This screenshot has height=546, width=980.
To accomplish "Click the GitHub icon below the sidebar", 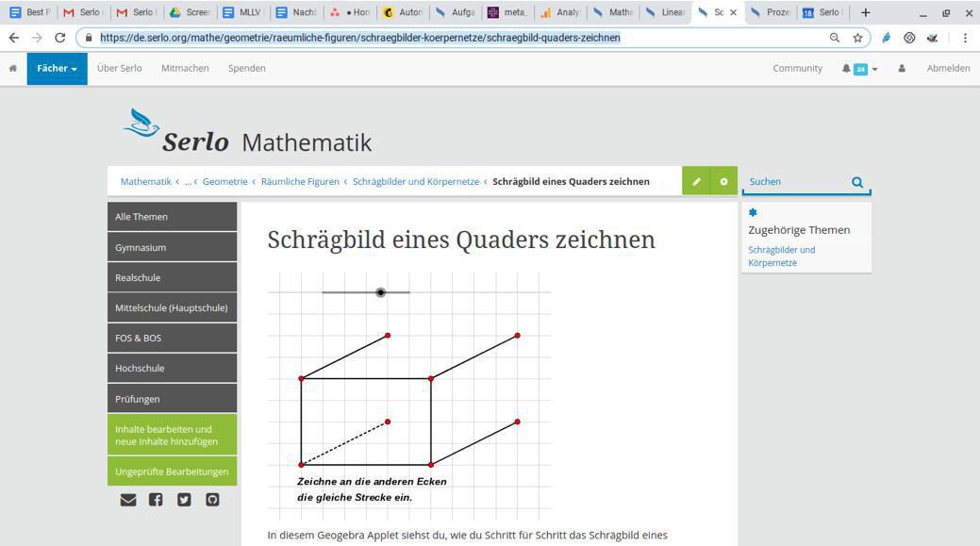I will (x=212, y=500).
